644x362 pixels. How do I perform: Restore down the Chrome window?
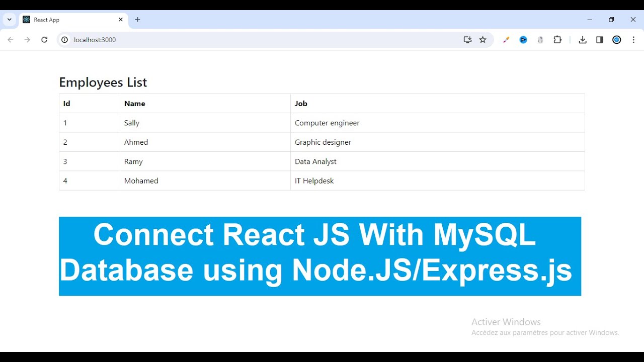point(611,20)
